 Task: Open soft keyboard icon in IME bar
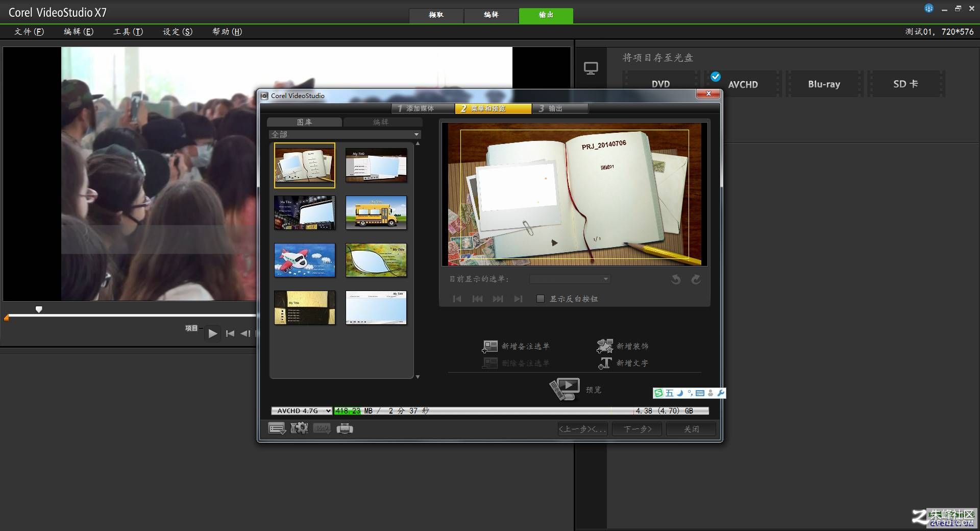(x=700, y=393)
